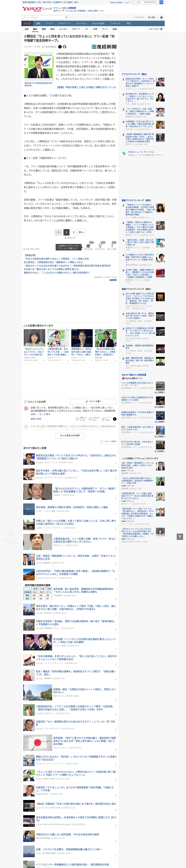186x868 pixels.
Task: Click なるほど reaction on first comment
Action: coord(94,419)
